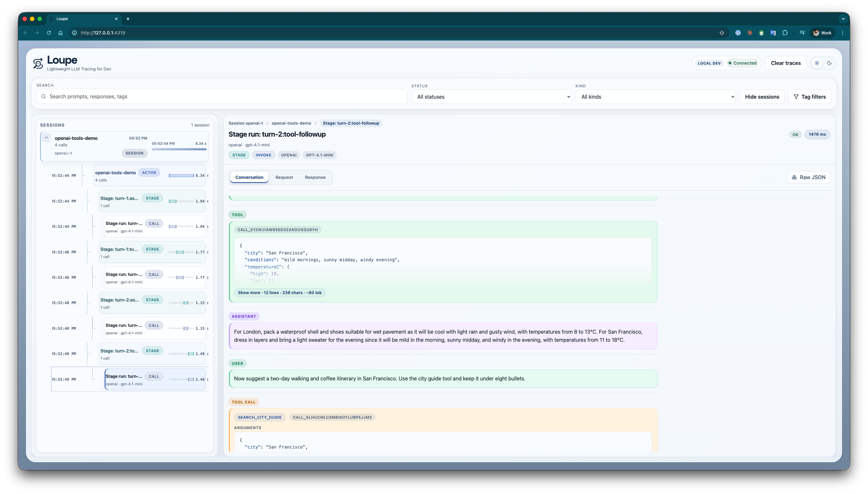Collapse the openai-tools-demo session chevron
The width and height of the screenshot is (868, 494).
[x=46, y=137]
